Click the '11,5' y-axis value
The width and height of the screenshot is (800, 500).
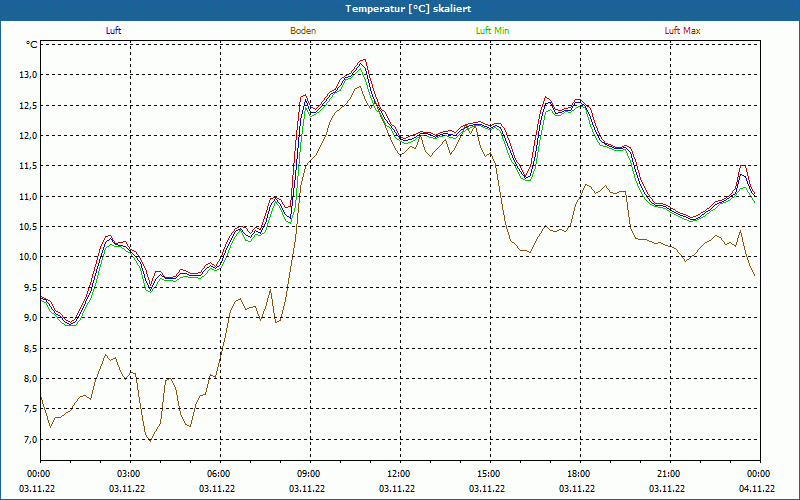point(29,166)
